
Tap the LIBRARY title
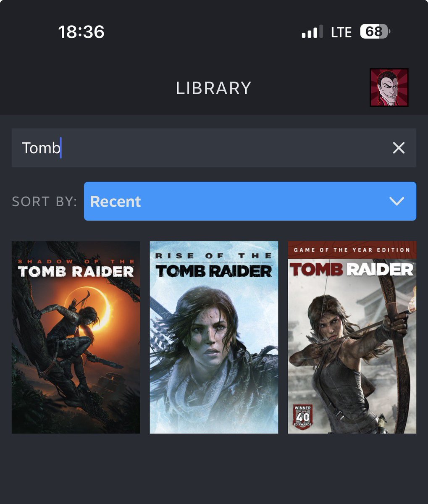[214, 88]
